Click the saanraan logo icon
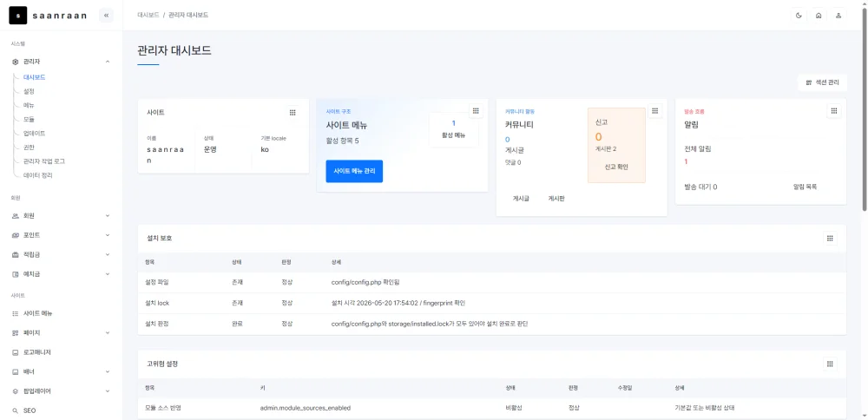868x420 pixels. point(17,16)
